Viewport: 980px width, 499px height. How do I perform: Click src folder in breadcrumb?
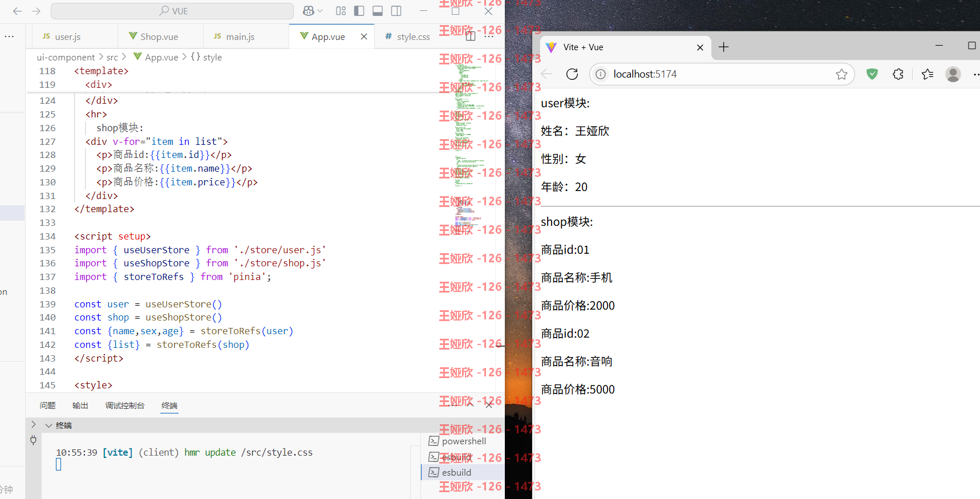pyautogui.click(x=112, y=57)
